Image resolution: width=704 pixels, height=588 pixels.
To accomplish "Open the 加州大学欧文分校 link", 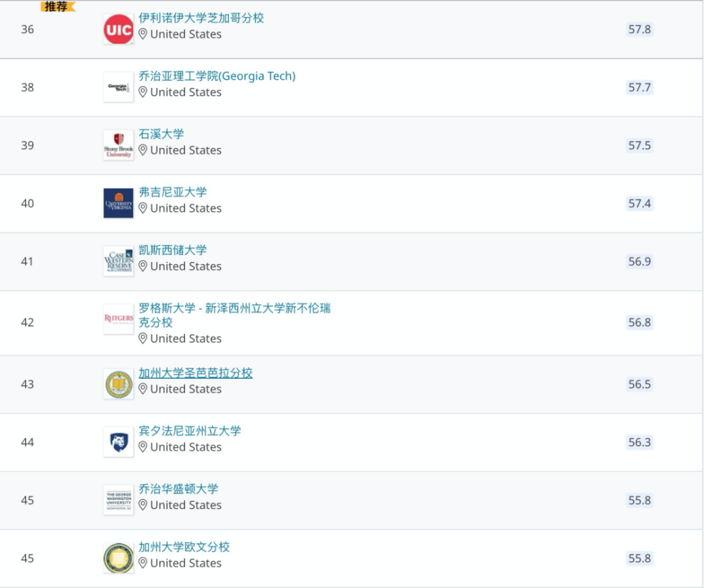I will [x=184, y=546].
